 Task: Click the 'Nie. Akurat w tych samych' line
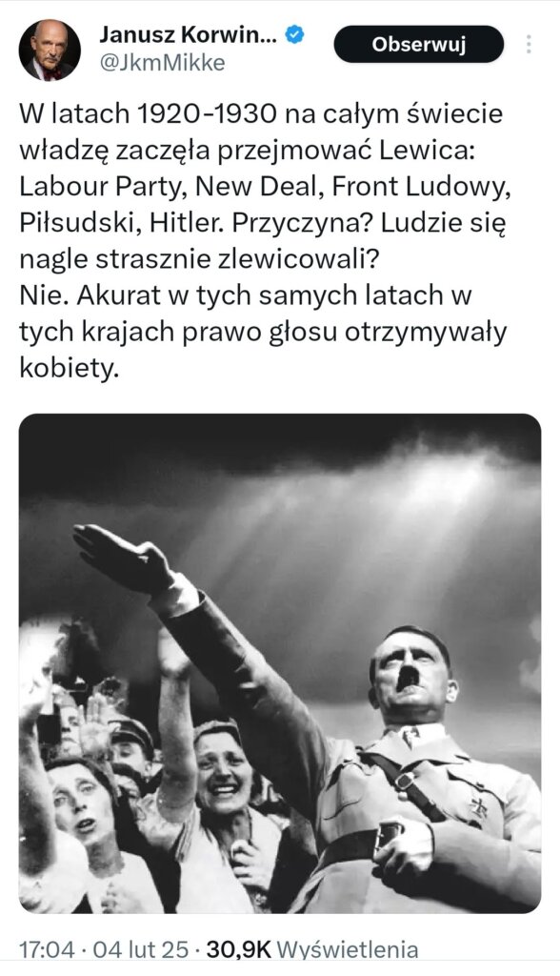tap(246, 295)
